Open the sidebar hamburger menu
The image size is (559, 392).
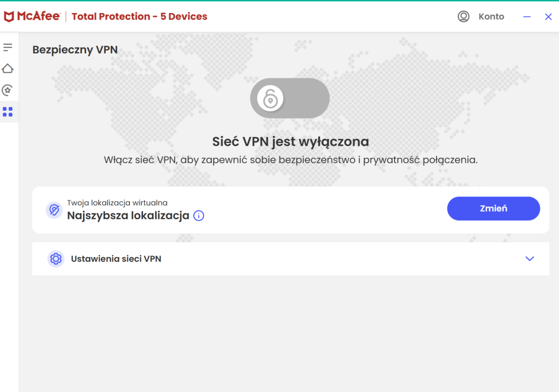pyautogui.click(x=8, y=47)
